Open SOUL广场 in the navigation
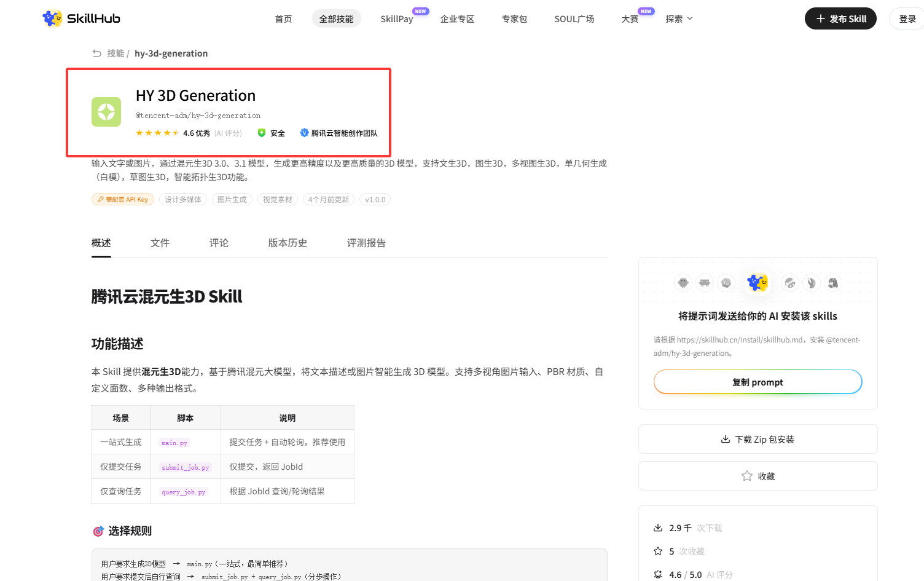The height and width of the screenshot is (581, 924). pos(574,19)
